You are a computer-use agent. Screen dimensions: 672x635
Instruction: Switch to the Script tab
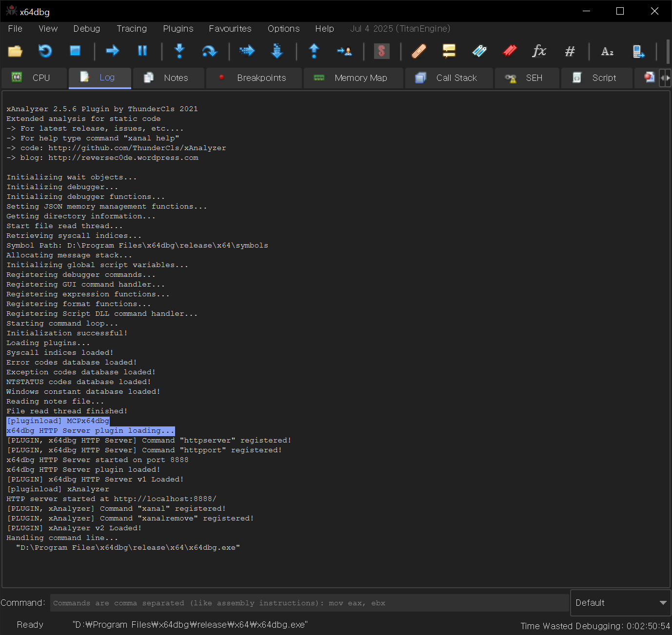point(597,78)
